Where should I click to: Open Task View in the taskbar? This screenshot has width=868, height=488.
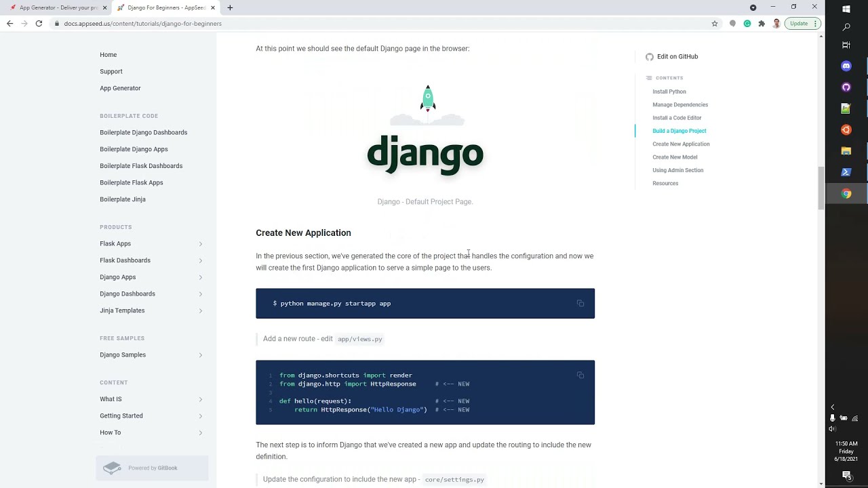[x=846, y=45]
